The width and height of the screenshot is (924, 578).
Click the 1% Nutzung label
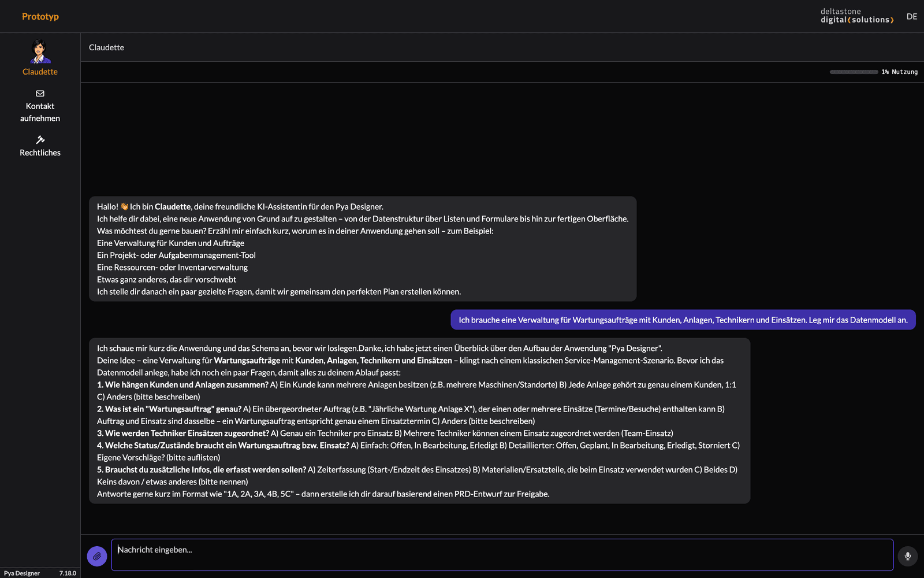(x=899, y=72)
